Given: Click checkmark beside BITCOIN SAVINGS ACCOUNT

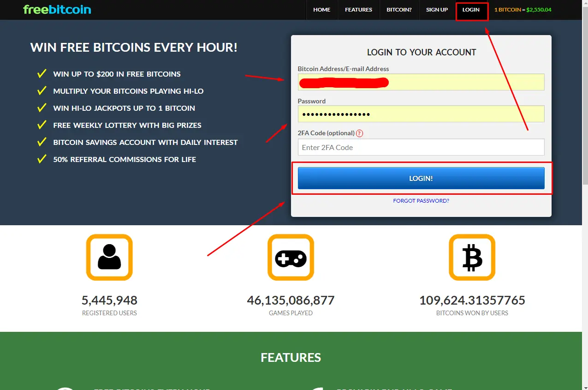Looking at the screenshot, I should coord(42,142).
